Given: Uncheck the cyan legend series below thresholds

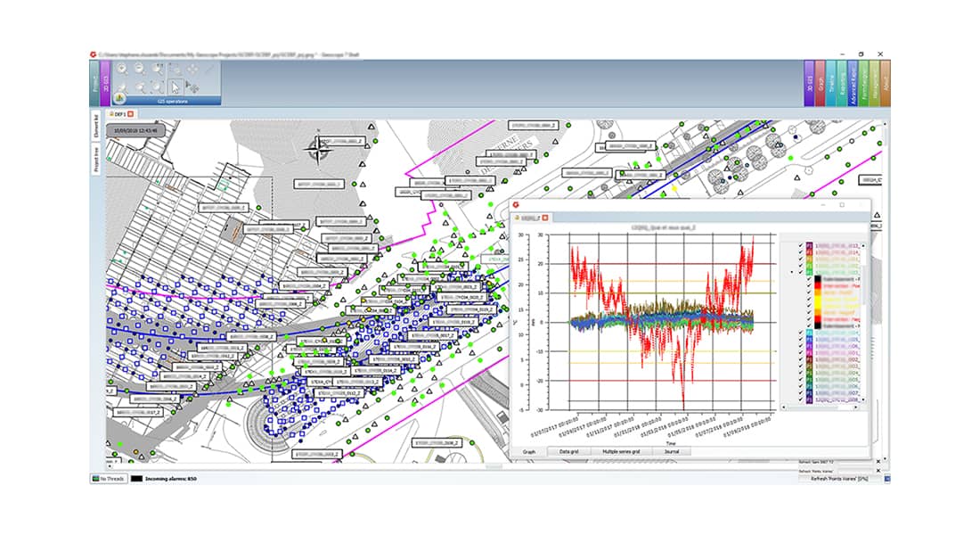Looking at the screenshot, I should point(801,333).
